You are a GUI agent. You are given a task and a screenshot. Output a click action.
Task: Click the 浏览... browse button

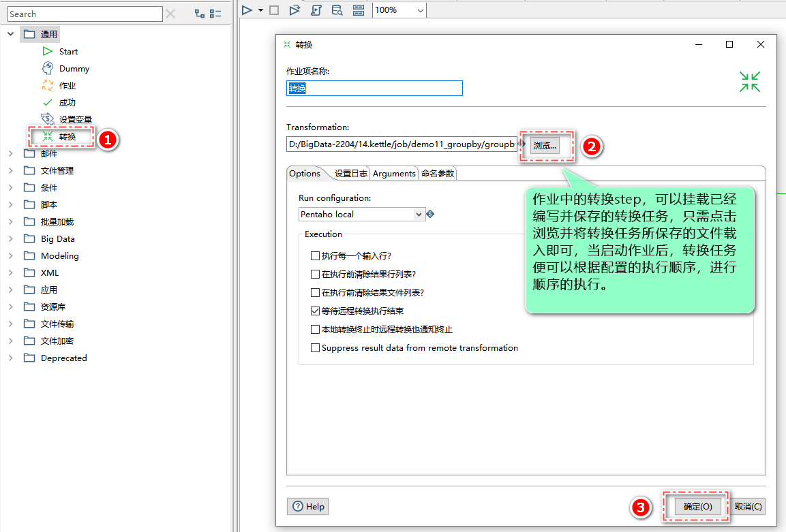(545, 145)
